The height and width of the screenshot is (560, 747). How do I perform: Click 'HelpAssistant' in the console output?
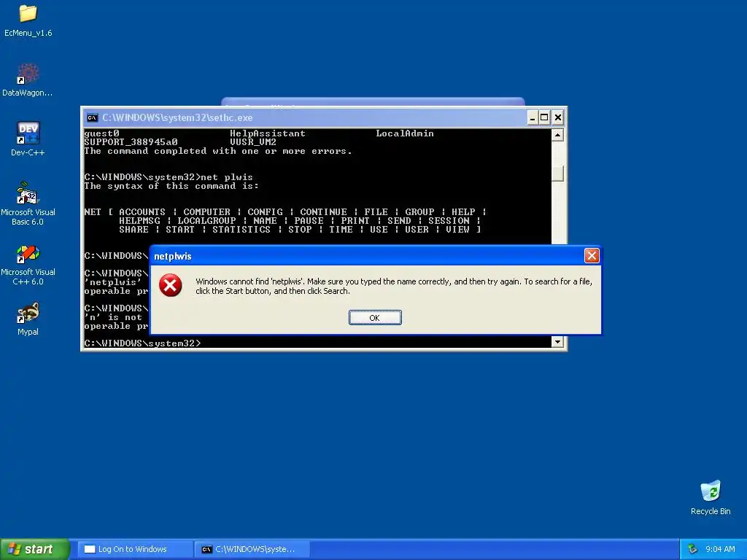click(x=267, y=133)
